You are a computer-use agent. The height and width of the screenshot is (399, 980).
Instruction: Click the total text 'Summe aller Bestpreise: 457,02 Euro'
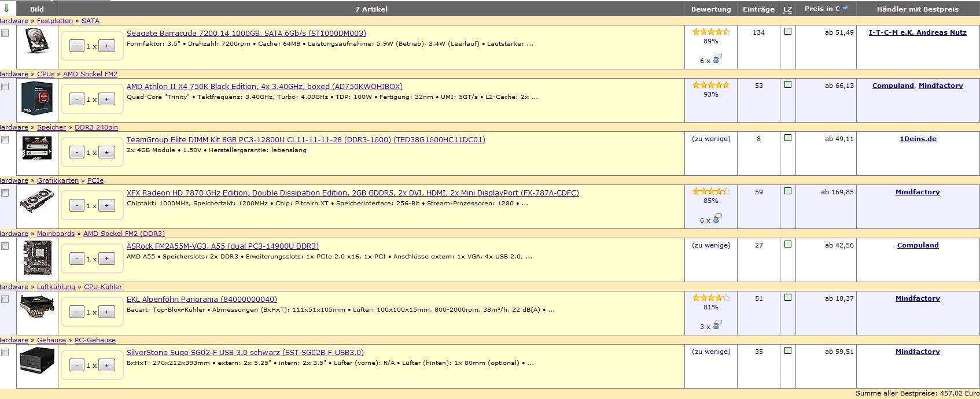[918, 393]
